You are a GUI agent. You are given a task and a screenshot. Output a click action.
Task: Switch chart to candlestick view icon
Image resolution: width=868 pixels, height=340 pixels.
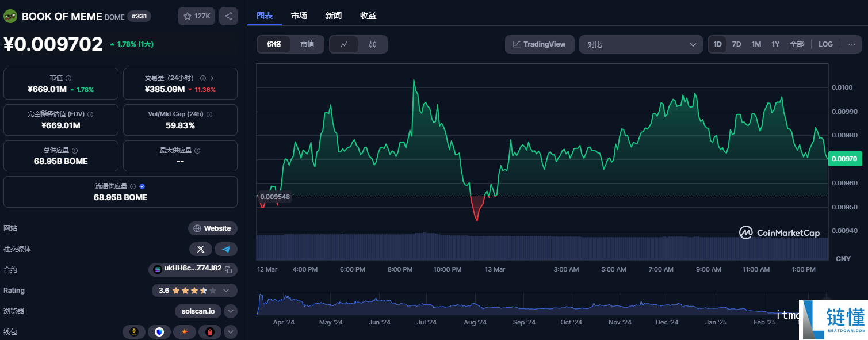tap(373, 44)
